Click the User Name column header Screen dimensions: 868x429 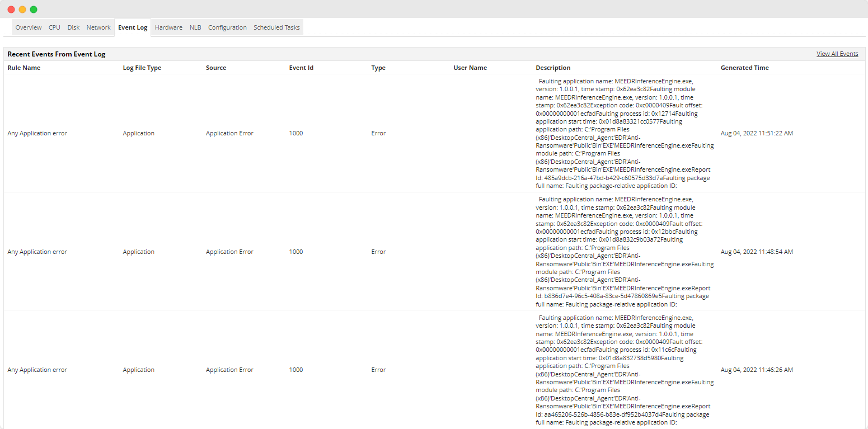click(470, 68)
